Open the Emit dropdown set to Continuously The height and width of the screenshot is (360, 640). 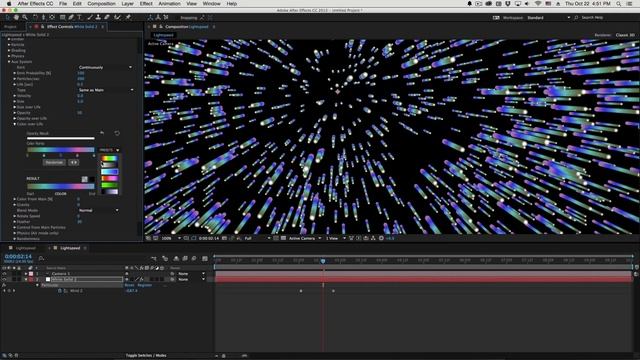coord(105,67)
